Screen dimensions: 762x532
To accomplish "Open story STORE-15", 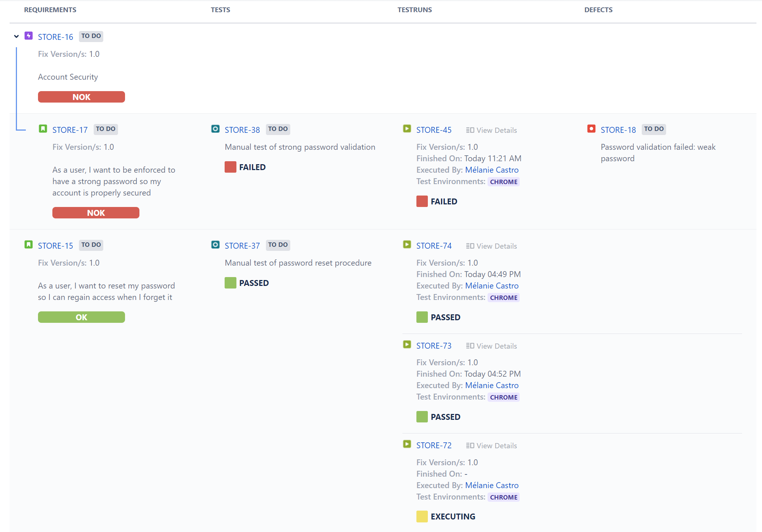I will (x=55, y=246).
